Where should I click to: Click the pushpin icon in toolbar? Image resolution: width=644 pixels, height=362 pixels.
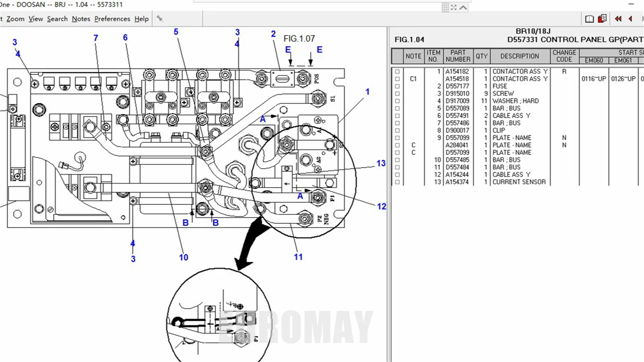point(160,19)
